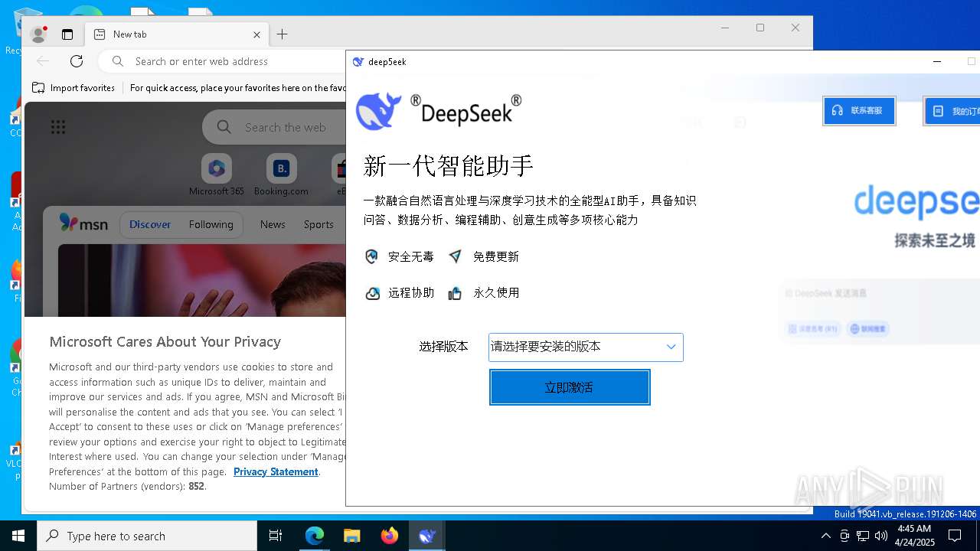This screenshot has width=980, height=551.
Task: Click the 远程协助 cloud icon
Action: (372, 293)
